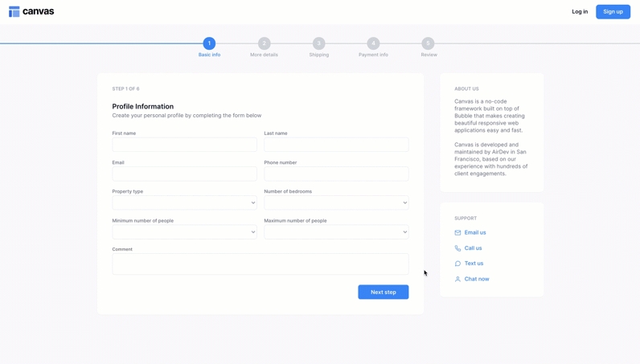Click the envelope icon beside Email us
Screen dimensions: 640x364
pos(457,233)
